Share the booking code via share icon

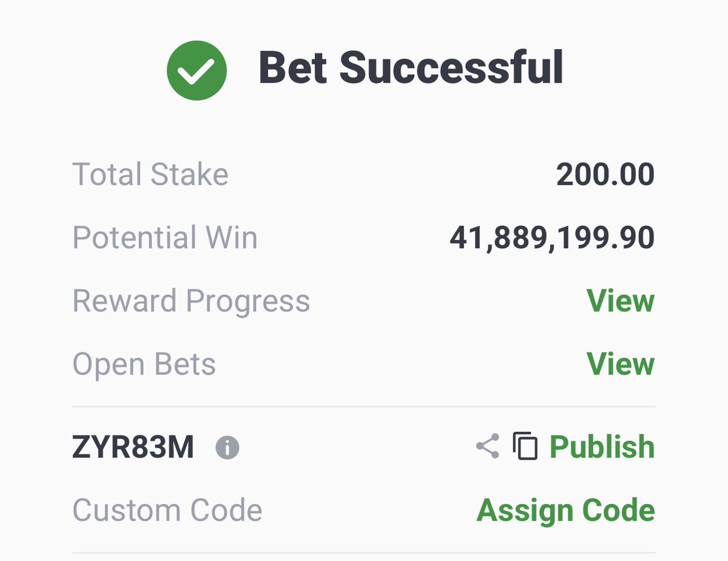coord(488,446)
